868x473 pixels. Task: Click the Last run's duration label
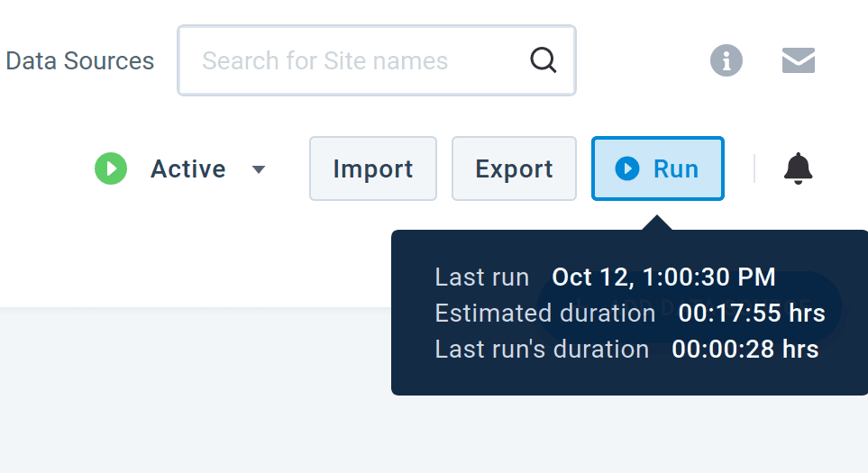pos(542,349)
